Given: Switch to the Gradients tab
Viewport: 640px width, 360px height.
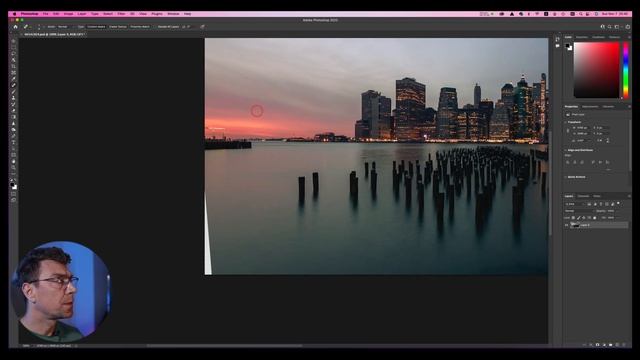Looking at the screenshot, I should (599, 37).
